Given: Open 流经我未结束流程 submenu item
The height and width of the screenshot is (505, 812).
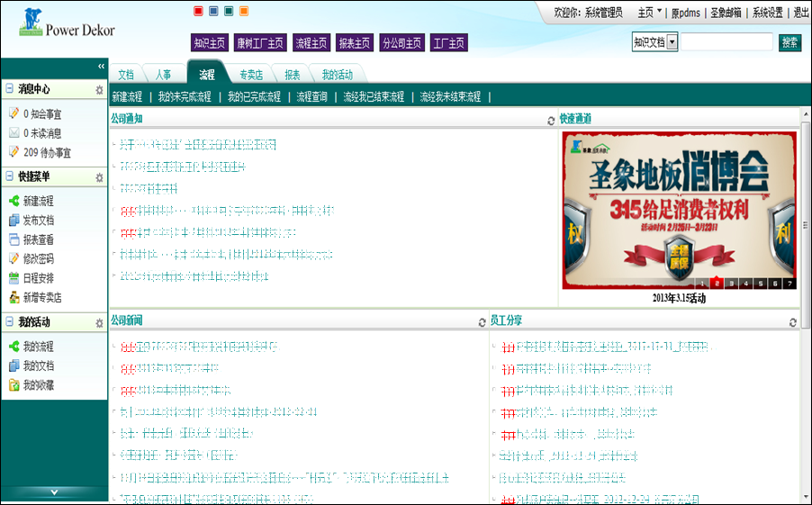Looking at the screenshot, I should [450, 97].
